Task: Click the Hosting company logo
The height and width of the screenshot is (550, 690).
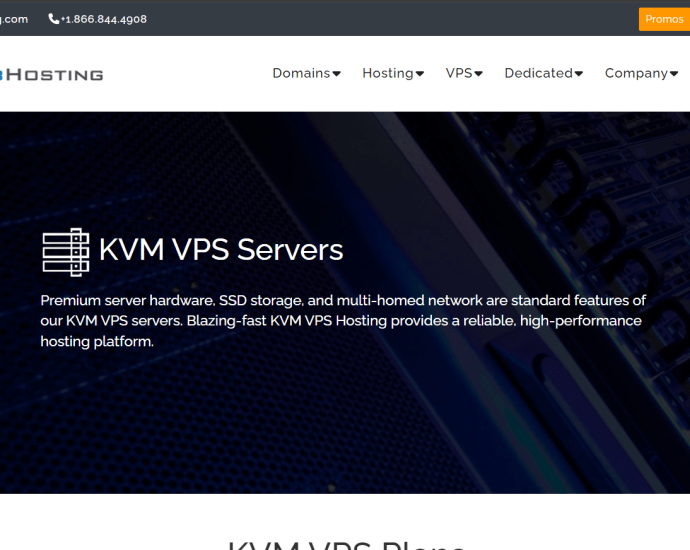Action: (51, 75)
